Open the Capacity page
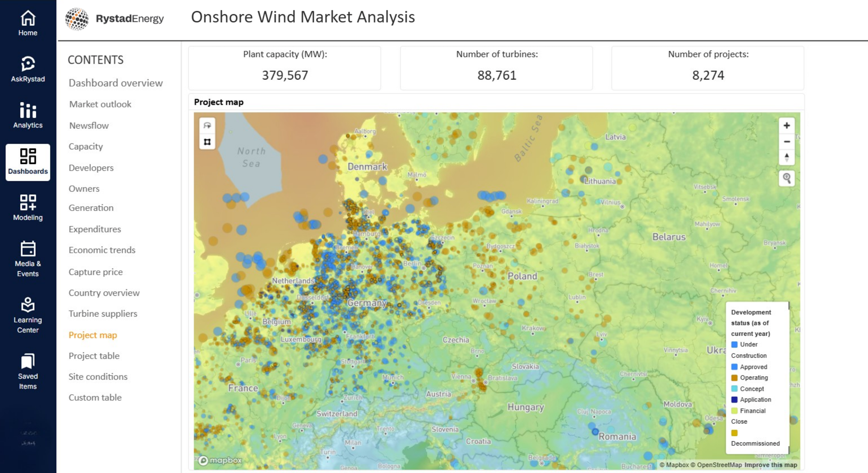Viewport: 868px width, 473px height. pos(86,147)
